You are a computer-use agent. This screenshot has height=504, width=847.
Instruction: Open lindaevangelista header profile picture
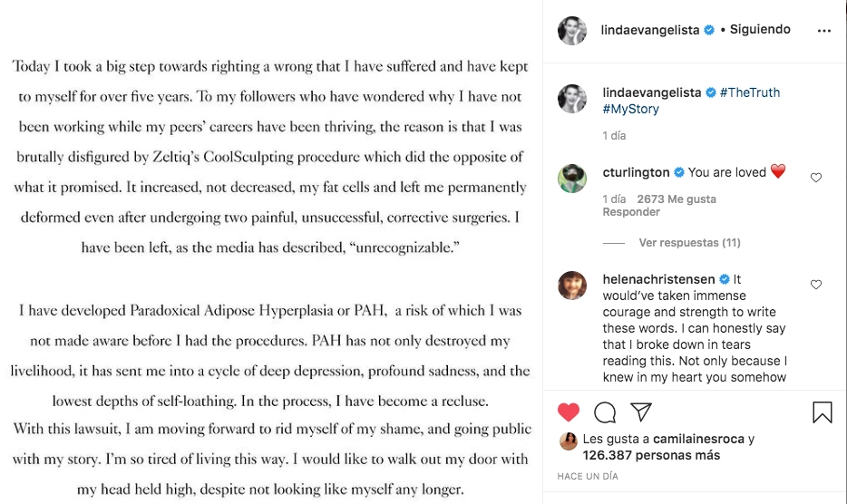pyautogui.click(x=572, y=30)
